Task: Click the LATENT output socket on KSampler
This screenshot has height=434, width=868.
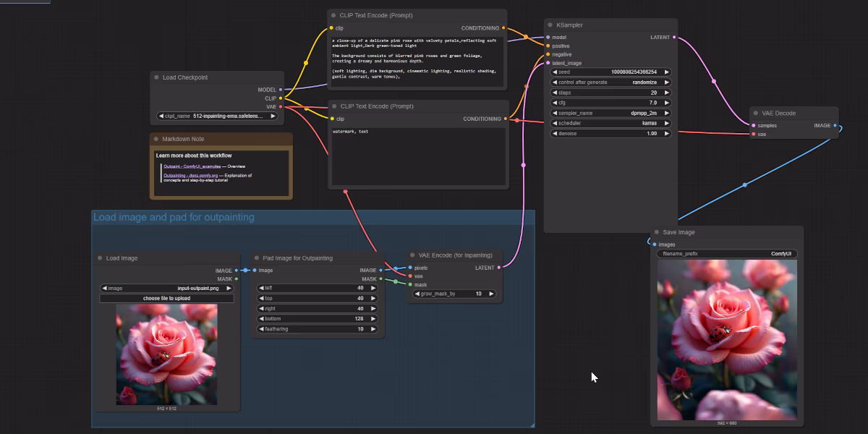Action: [674, 37]
